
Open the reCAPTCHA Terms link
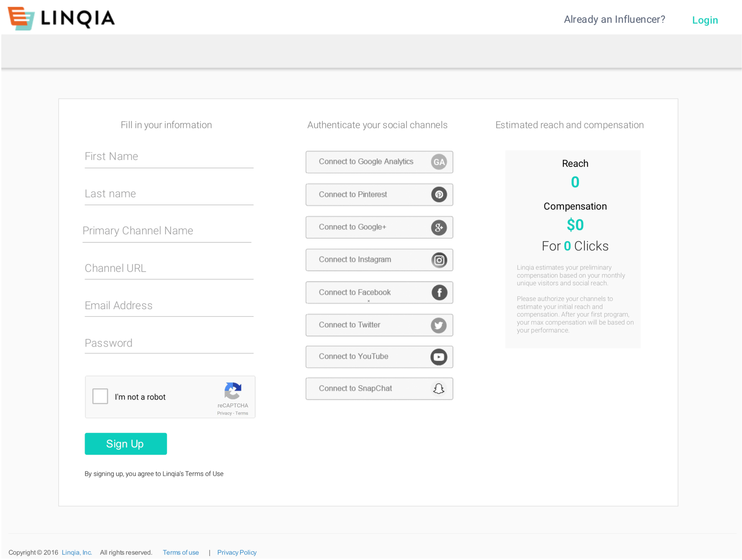[242, 413]
